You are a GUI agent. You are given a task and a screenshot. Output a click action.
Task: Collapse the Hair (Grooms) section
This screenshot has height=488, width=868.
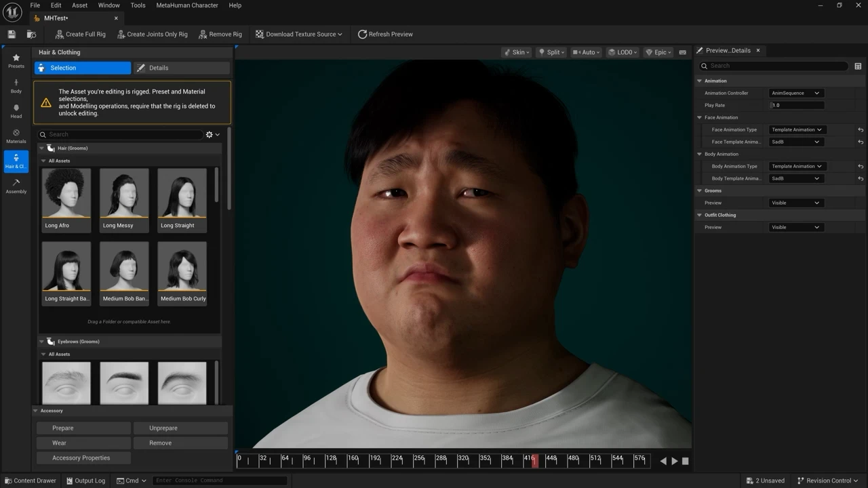pos(41,148)
